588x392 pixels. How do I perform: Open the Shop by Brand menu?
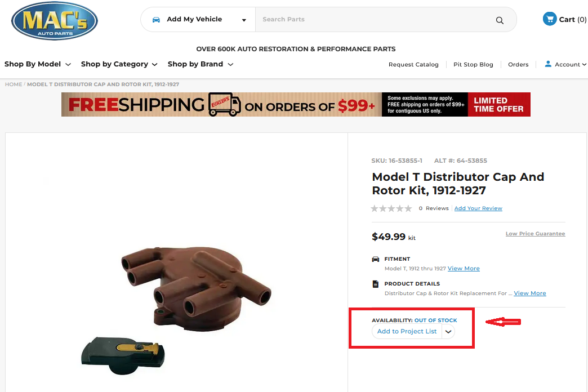coord(200,64)
